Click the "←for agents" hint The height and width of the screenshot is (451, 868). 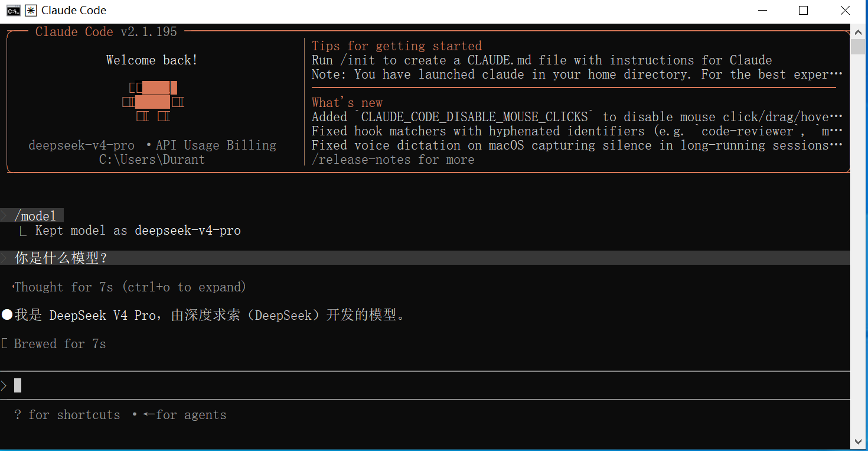click(x=185, y=415)
